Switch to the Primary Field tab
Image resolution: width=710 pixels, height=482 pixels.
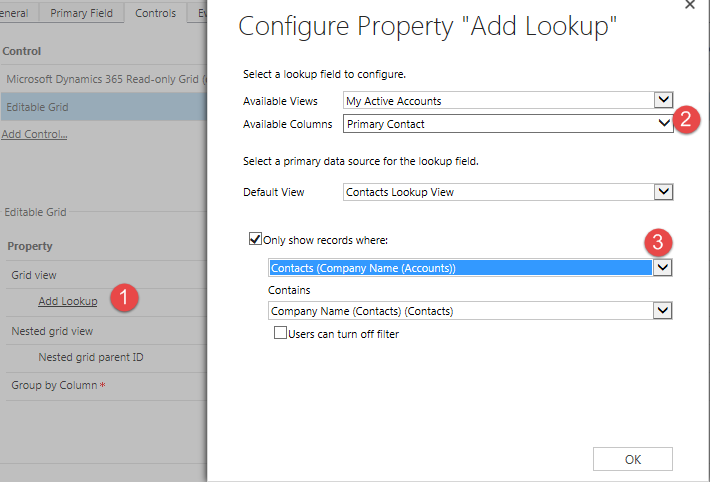pyautogui.click(x=83, y=13)
